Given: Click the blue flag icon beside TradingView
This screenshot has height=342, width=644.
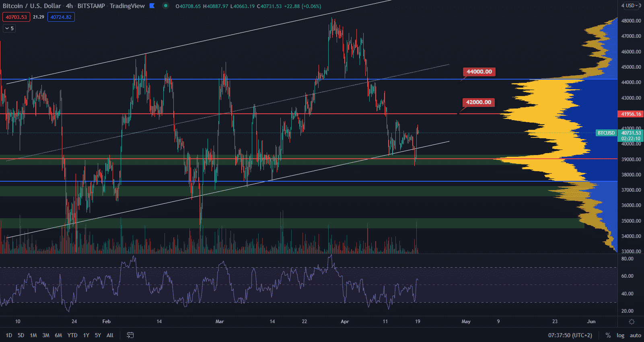Looking at the screenshot, I should (152, 6).
